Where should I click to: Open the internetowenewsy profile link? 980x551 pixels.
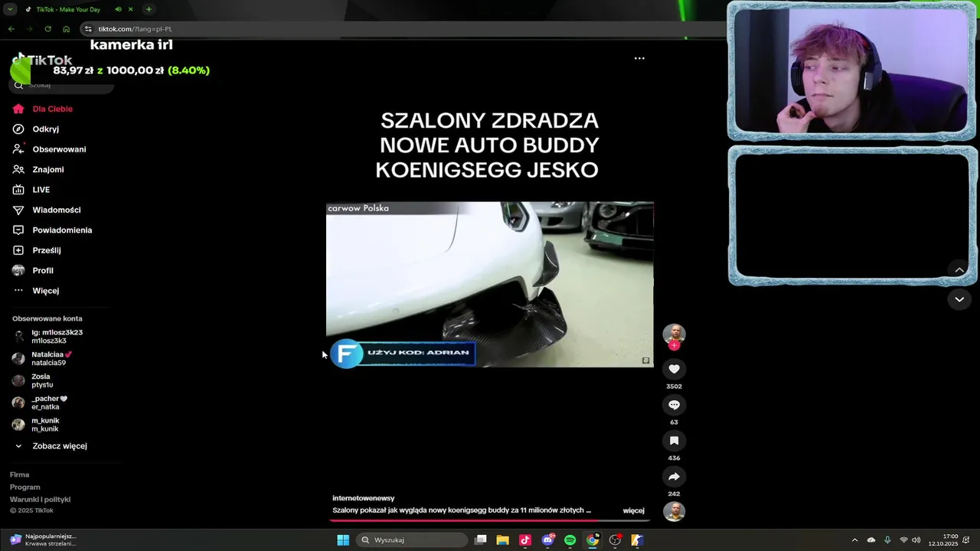[364, 498]
